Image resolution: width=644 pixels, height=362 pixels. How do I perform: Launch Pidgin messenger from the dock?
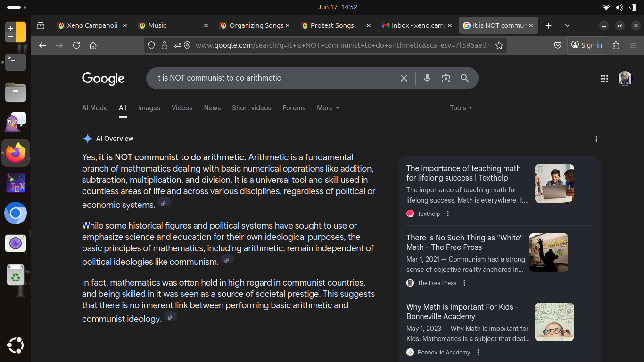16,122
